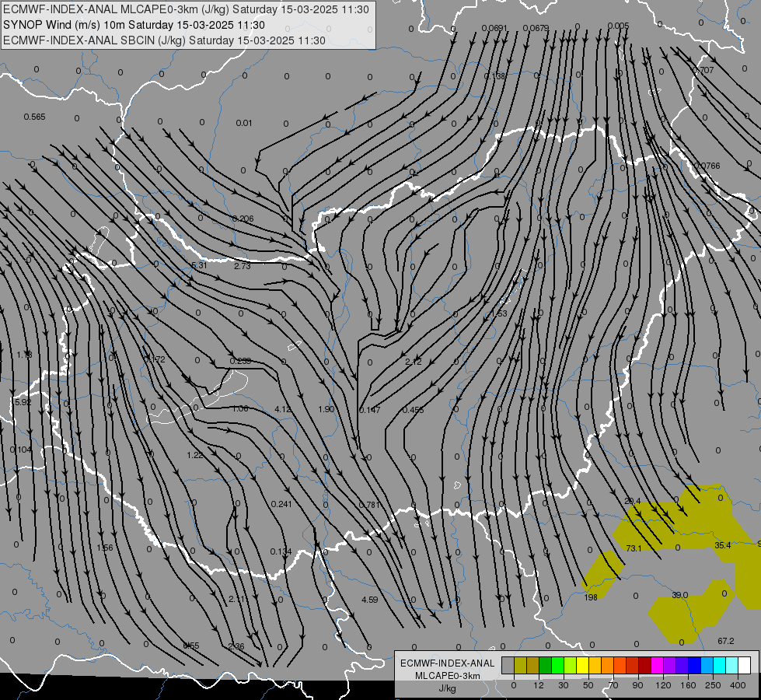The width and height of the screenshot is (761, 700).
Task: Click the map value 20.4
Action: click(633, 501)
